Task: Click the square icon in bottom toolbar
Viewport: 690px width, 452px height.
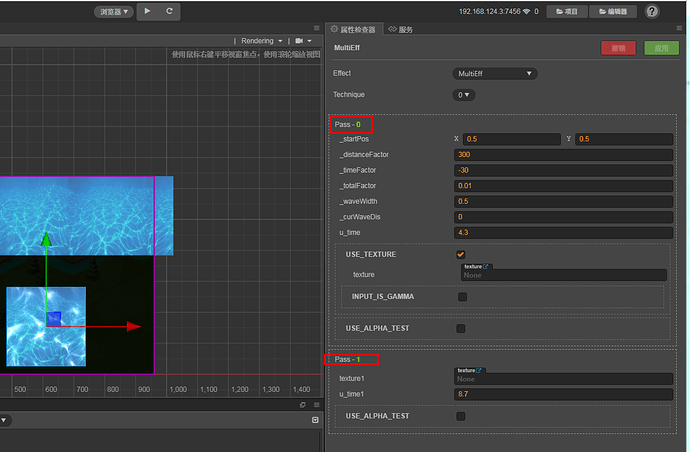Action: point(315,420)
